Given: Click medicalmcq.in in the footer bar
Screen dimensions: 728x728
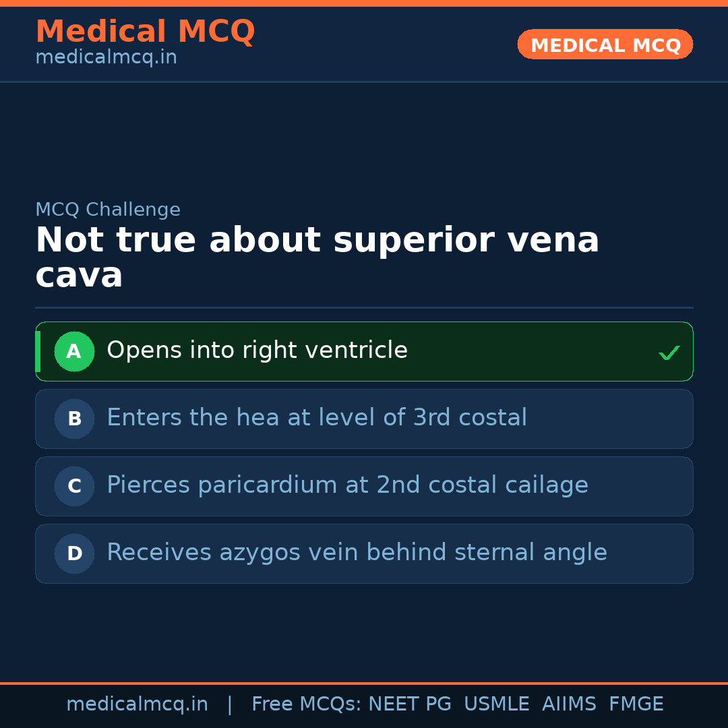Looking at the screenshot, I should pos(137,704).
